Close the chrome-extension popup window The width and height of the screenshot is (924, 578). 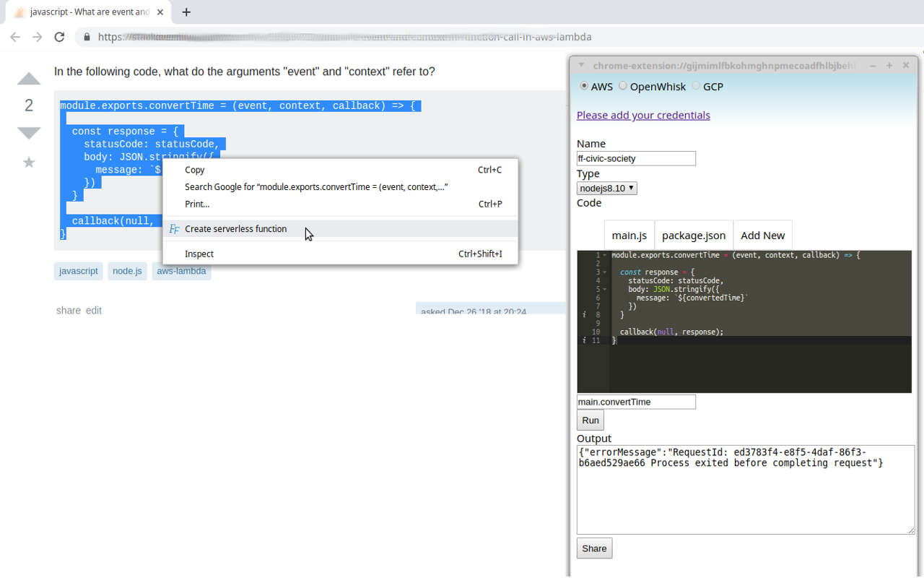click(906, 66)
